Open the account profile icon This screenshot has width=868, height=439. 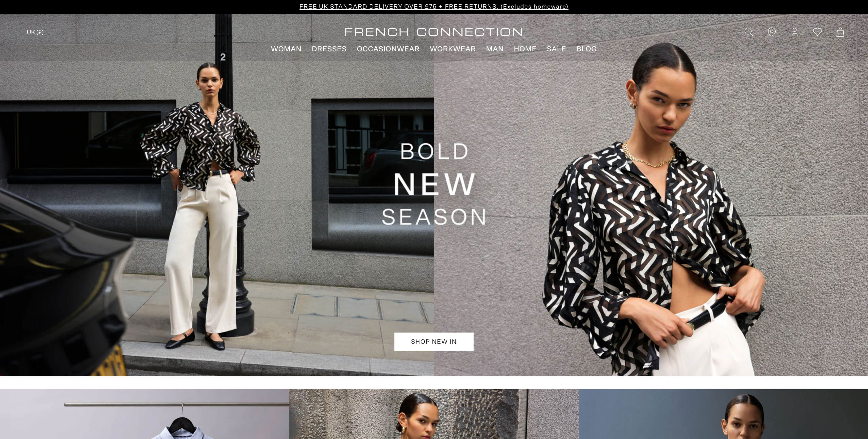coord(795,32)
